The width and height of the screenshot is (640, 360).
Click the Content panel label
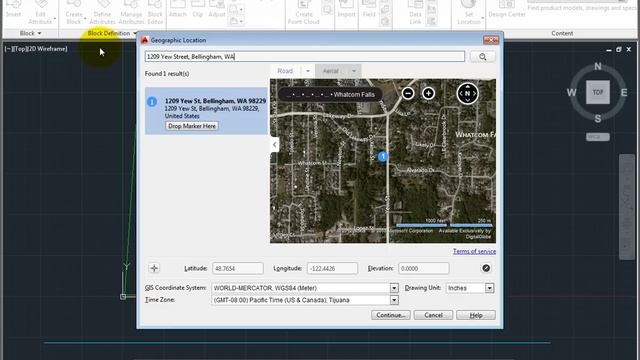(562, 33)
